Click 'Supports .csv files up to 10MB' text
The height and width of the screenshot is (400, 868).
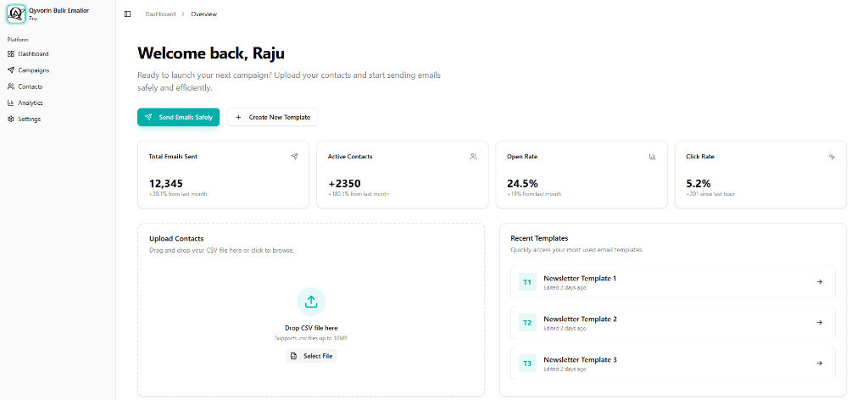pyautogui.click(x=311, y=338)
